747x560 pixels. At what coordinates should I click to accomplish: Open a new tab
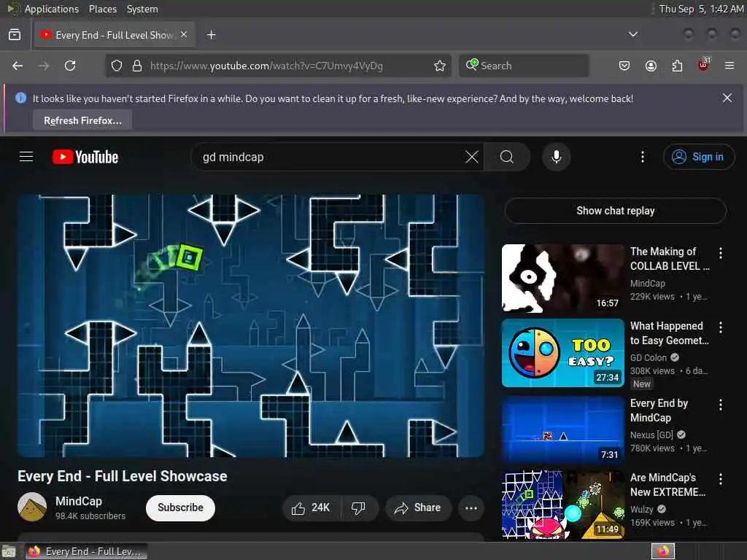click(x=211, y=35)
